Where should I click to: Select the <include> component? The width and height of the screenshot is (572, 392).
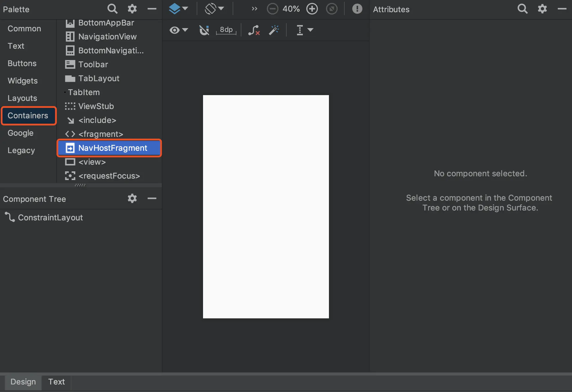click(x=109, y=120)
